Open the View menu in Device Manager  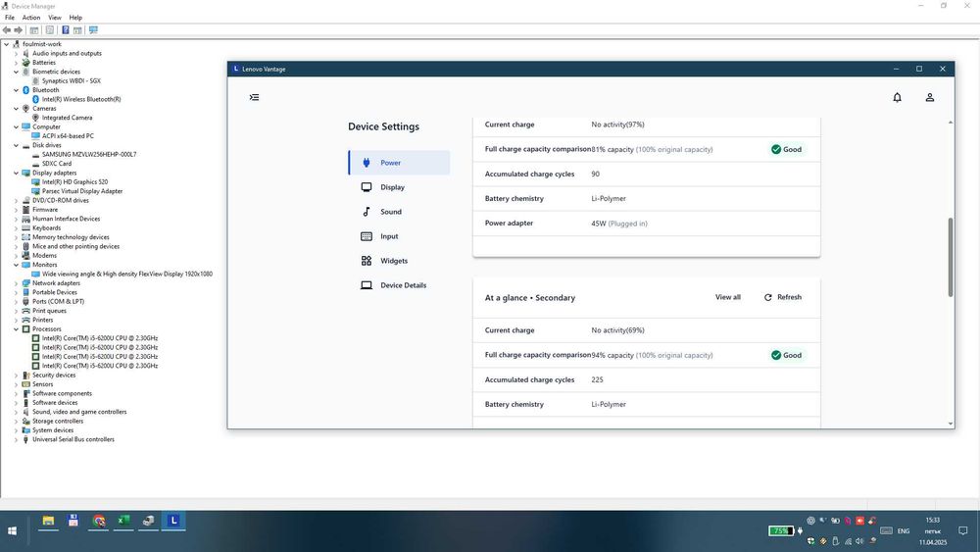(x=55, y=18)
